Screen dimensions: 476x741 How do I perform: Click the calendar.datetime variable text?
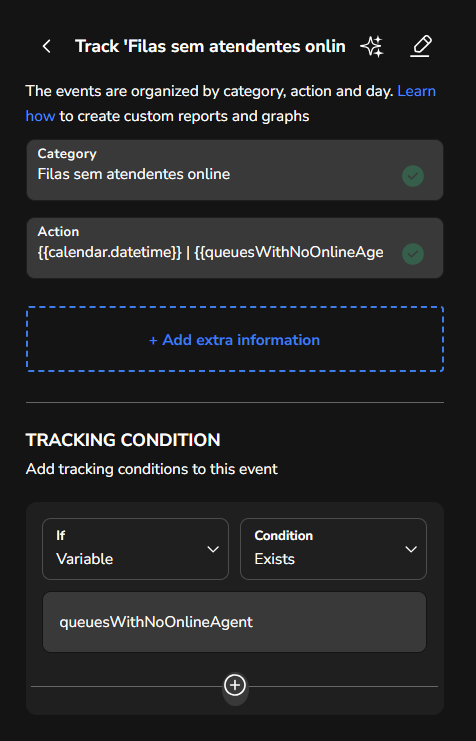pos(110,252)
